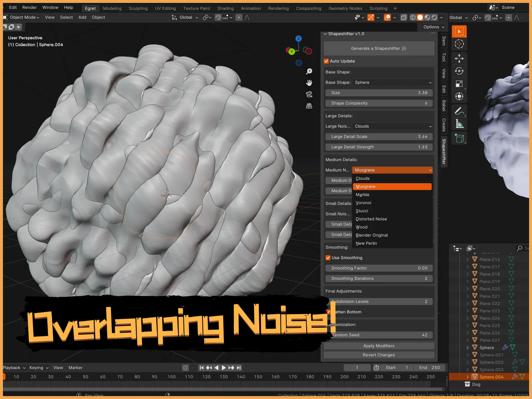Adjust the Smoothing Factor slider
The image size is (532, 399).
[379, 268]
